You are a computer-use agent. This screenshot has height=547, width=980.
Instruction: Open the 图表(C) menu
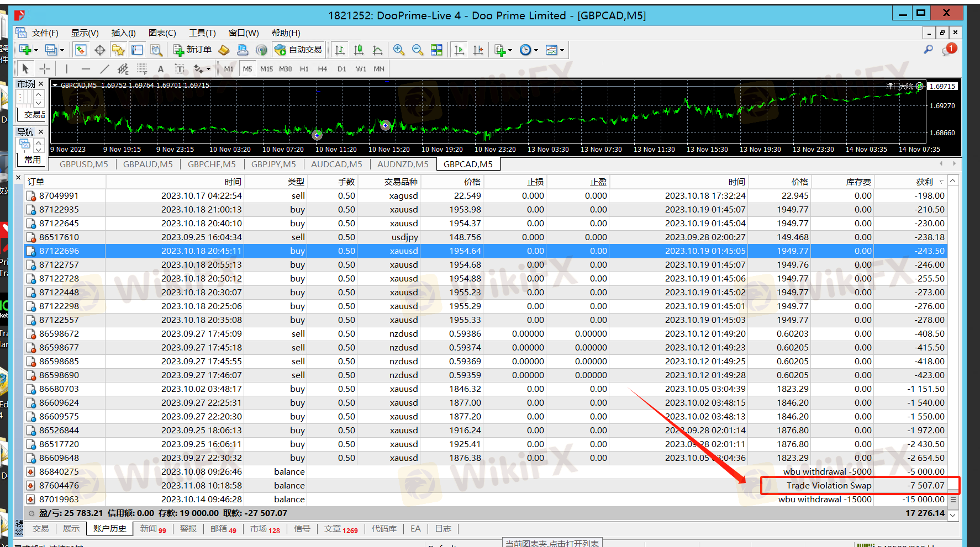162,33
